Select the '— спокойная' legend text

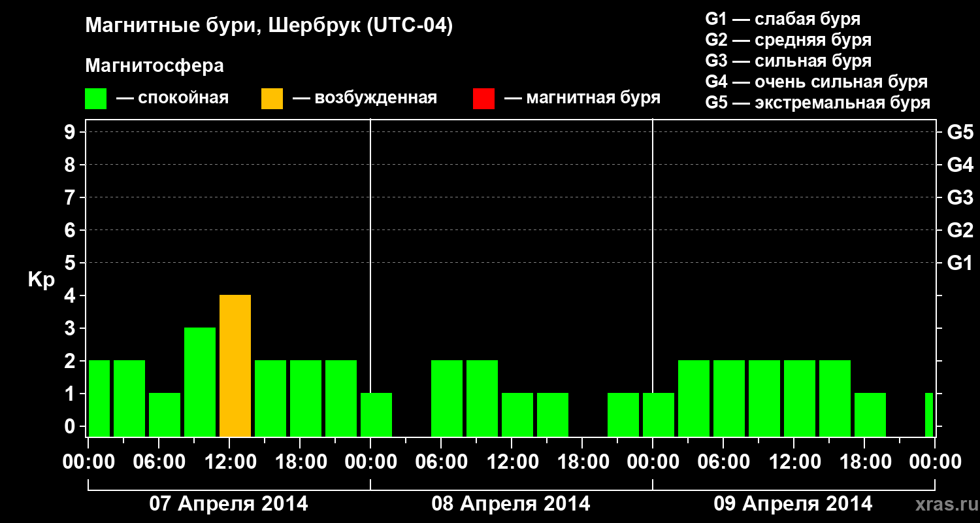pyautogui.click(x=172, y=98)
